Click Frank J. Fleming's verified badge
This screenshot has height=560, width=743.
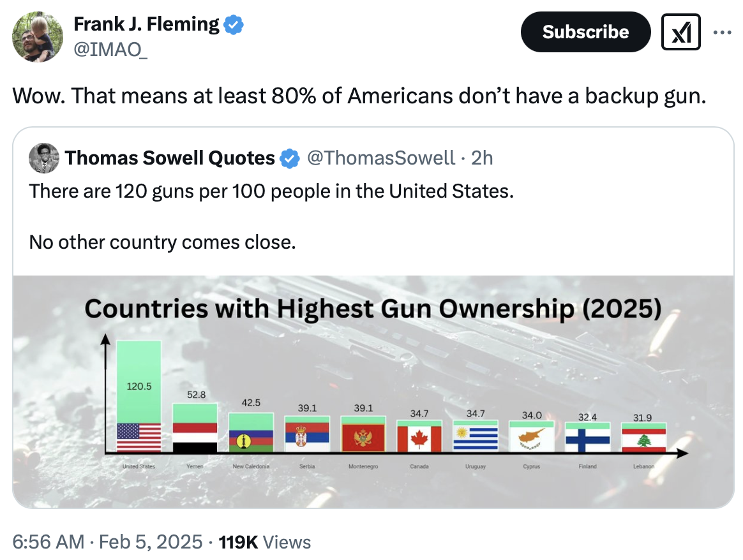pyautogui.click(x=234, y=25)
